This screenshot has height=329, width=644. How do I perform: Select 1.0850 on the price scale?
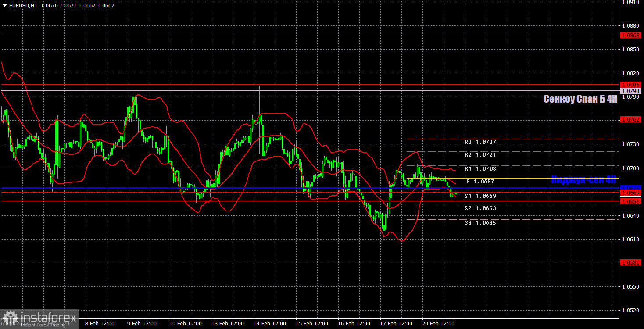(631, 50)
